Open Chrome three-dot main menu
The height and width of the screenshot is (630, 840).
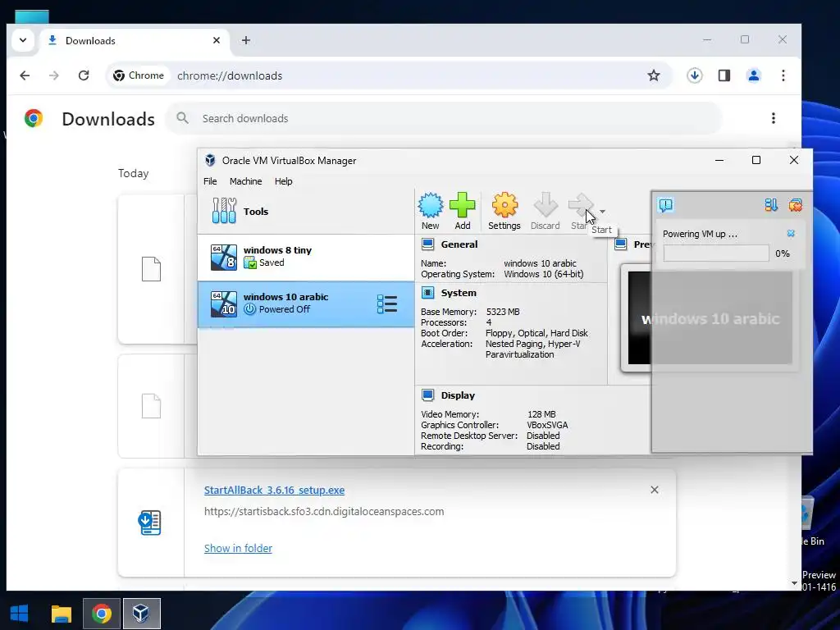coord(783,75)
